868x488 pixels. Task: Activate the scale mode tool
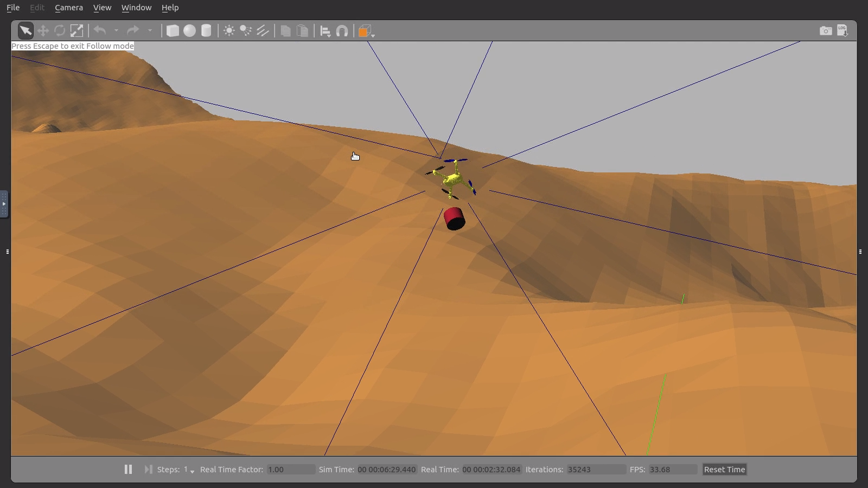[77, 31]
